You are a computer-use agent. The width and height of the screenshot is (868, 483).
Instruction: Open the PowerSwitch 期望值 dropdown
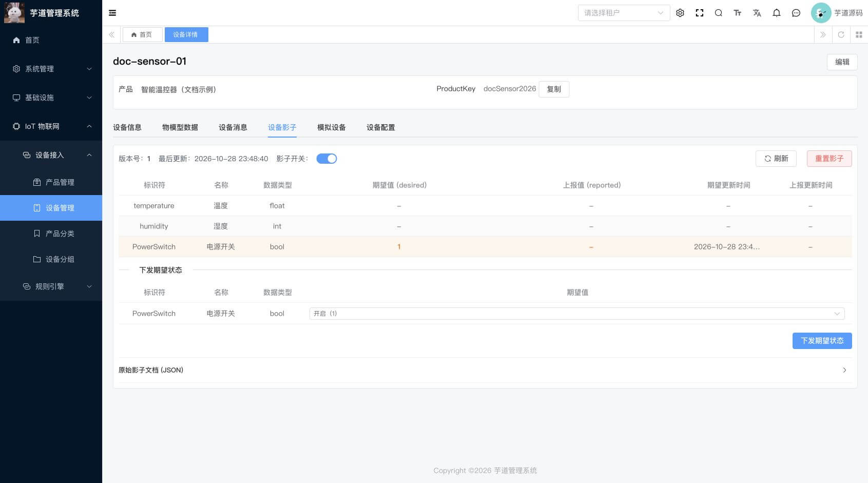(577, 314)
